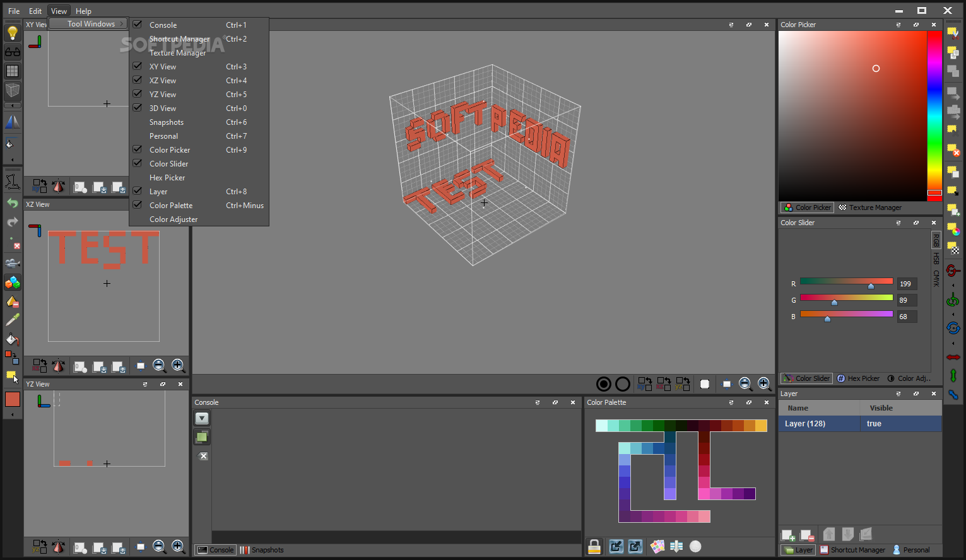Open the File menu
Viewport: 966px width, 560px height.
pos(14,11)
